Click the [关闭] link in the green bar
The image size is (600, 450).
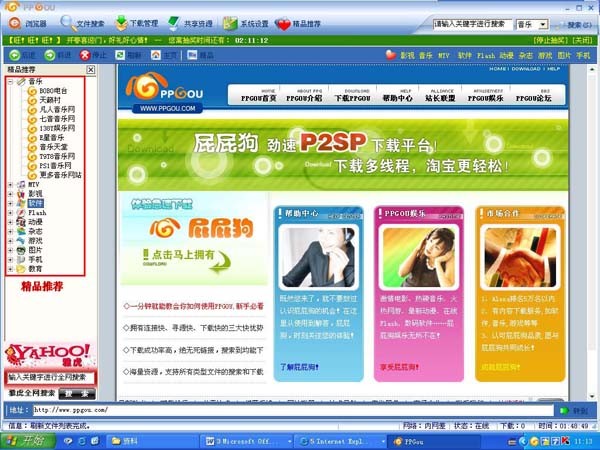click(x=582, y=40)
